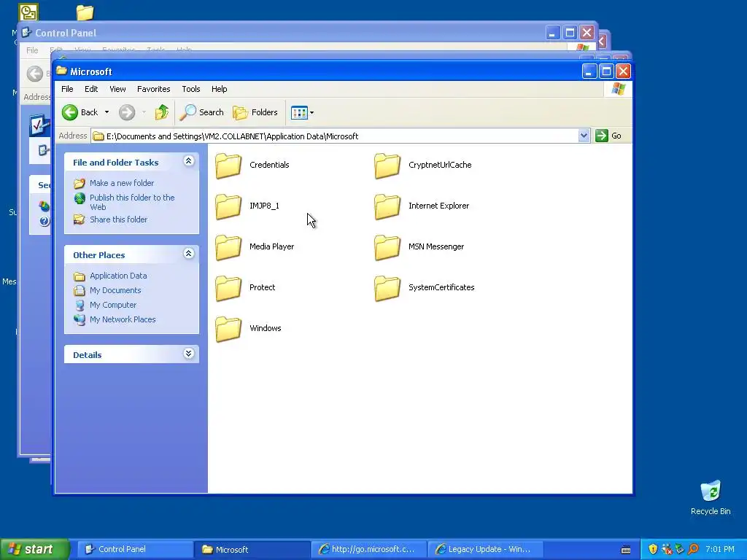Click the Microsoft window title folder icon
The height and width of the screenshot is (560, 747).
[x=62, y=71]
